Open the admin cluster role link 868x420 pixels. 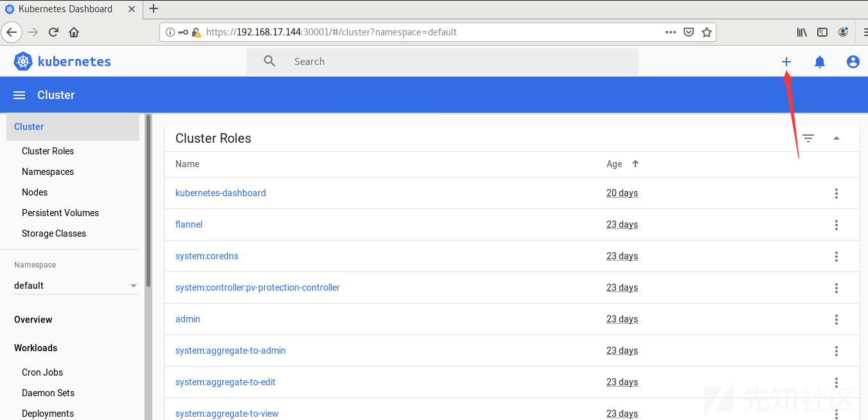click(188, 319)
